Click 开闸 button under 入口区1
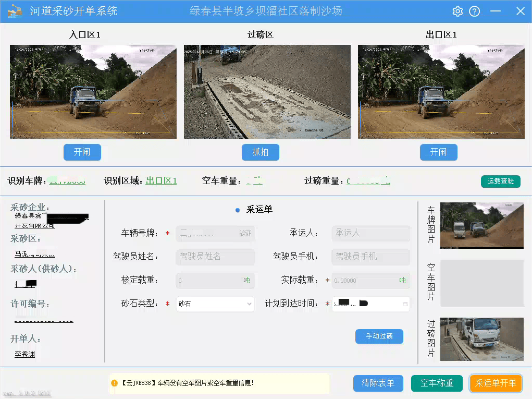532x399 pixels. pyautogui.click(x=82, y=152)
